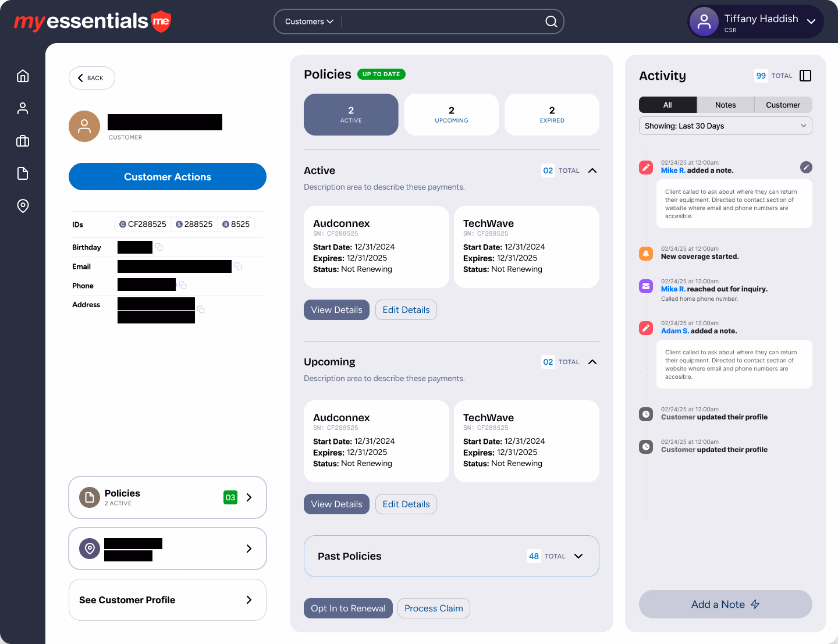
Task: Open the document icon in sidebar
Action: [23, 173]
